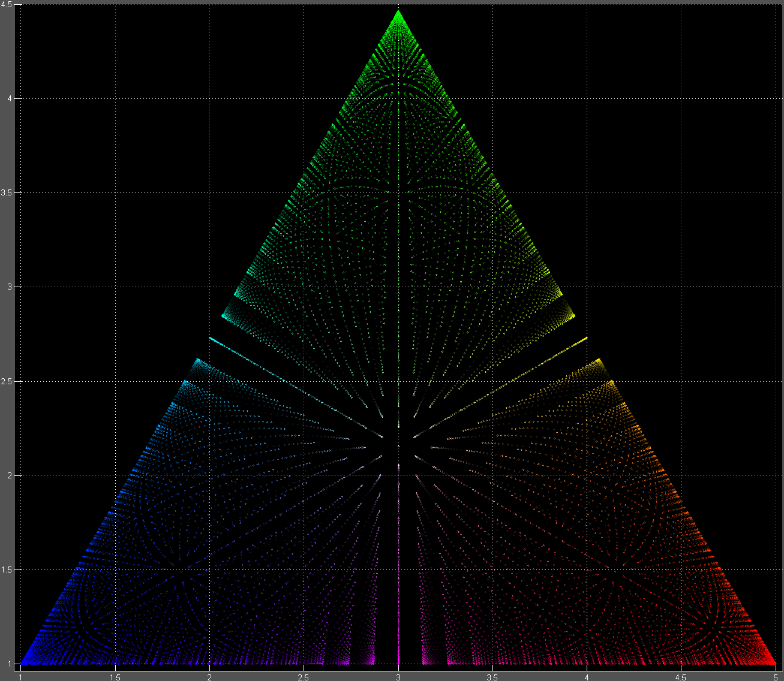
Task: Click the green apex of the triangle
Action: coord(398,13)
